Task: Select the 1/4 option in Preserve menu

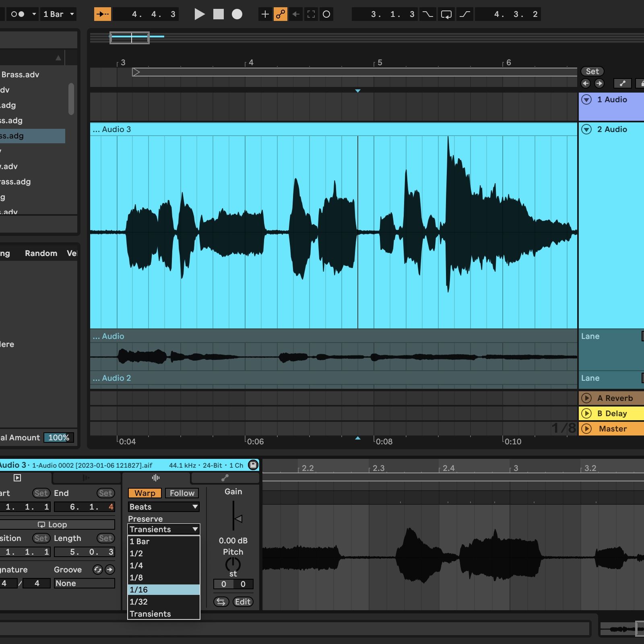Action: [x=163, y=566]
